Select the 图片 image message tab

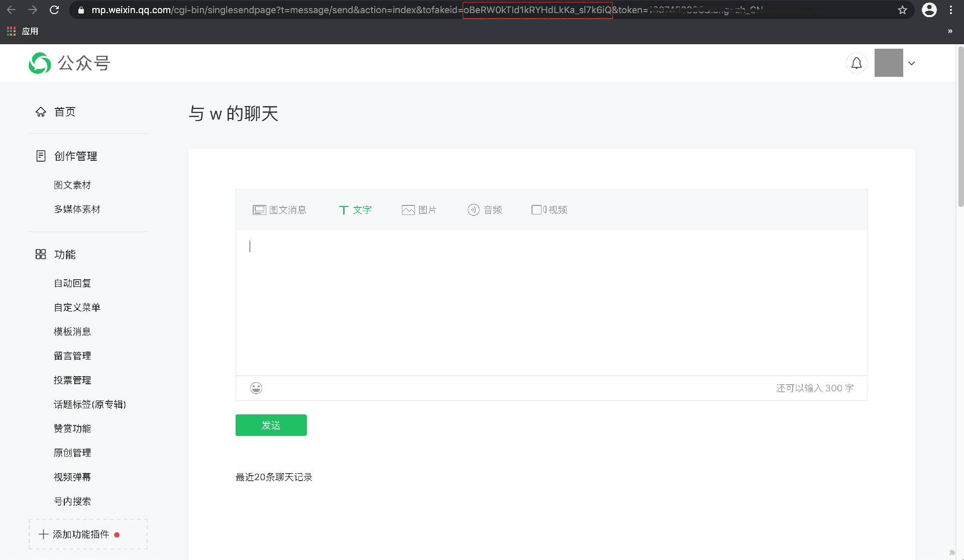coord(419,210)
